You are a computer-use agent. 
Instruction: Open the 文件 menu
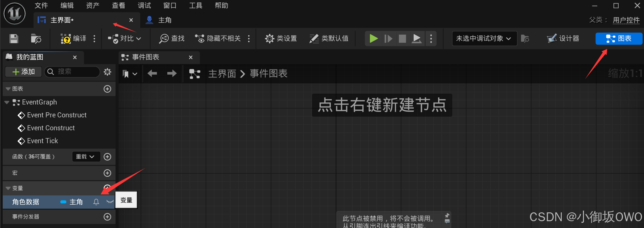coord(41,5)
